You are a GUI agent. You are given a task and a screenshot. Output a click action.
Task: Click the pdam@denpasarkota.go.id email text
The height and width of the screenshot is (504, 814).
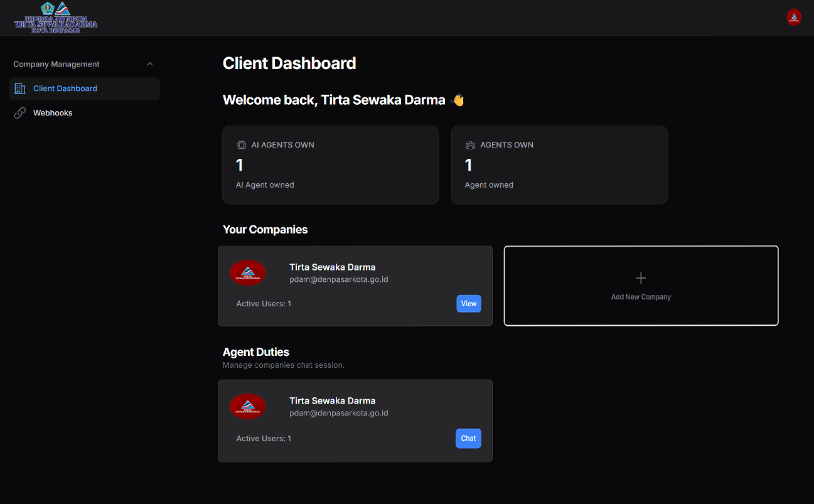coord(338,279)
